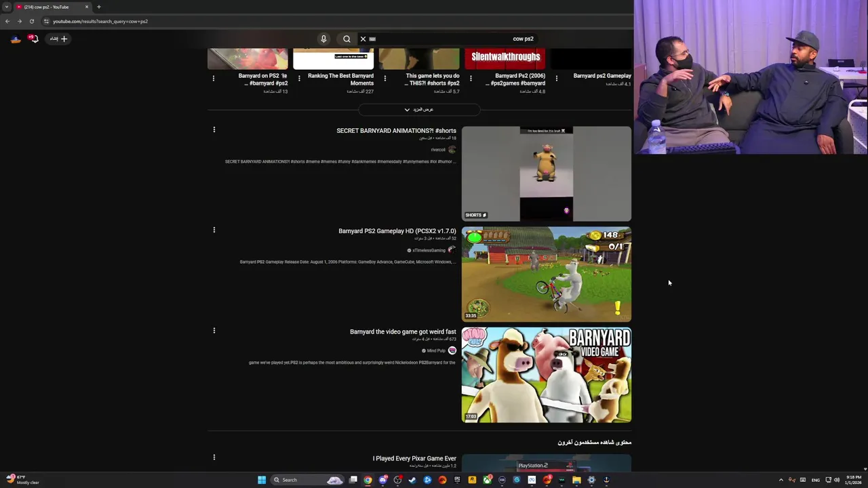The height and width of the screenshot is (488, 868).
Task: Open the Windows Start menu
Action: (x=261, y=480)
